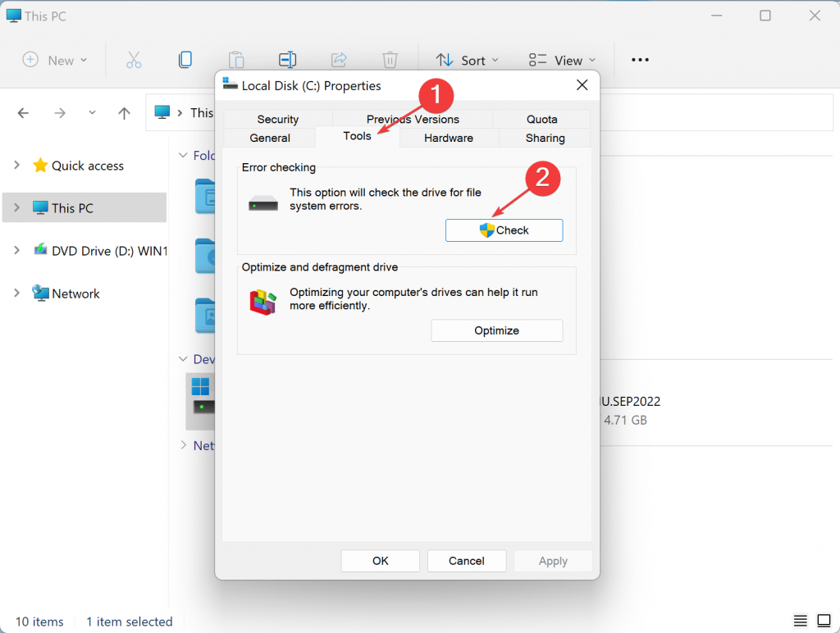
Task: Click the Paste clipboard icon in toolbar
Action: coord(236,60)
